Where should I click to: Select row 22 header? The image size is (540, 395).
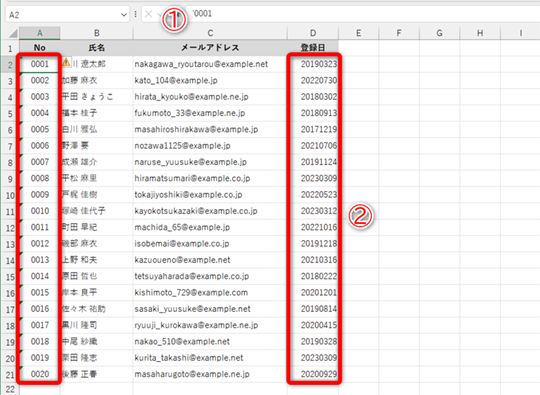coord(10,389)
